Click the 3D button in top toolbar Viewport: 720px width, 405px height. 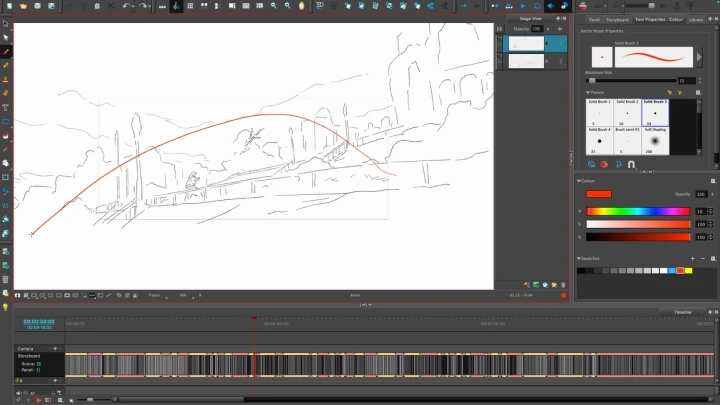(320, 6)
